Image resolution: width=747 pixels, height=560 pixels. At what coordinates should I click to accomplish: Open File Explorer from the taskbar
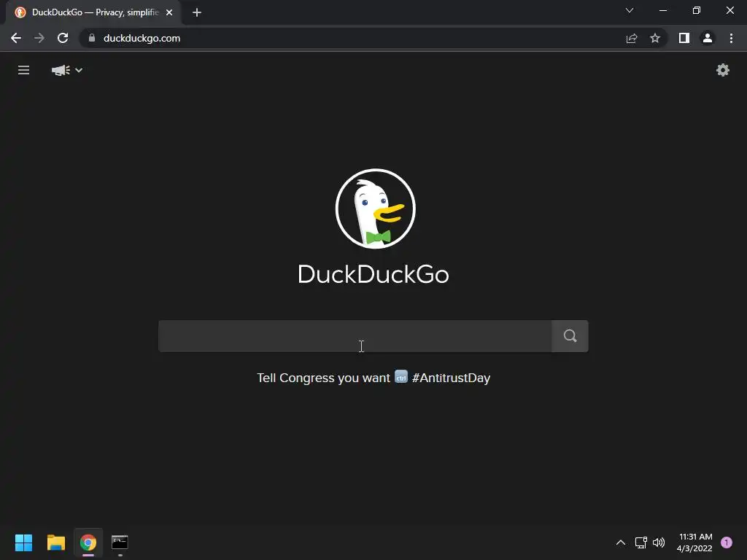tap(55, 542)
